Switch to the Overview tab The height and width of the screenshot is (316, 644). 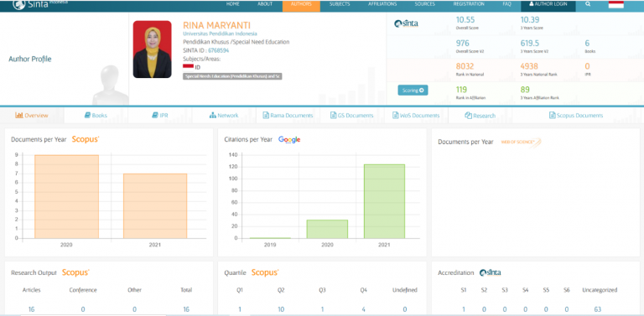(x=32, y=116)
